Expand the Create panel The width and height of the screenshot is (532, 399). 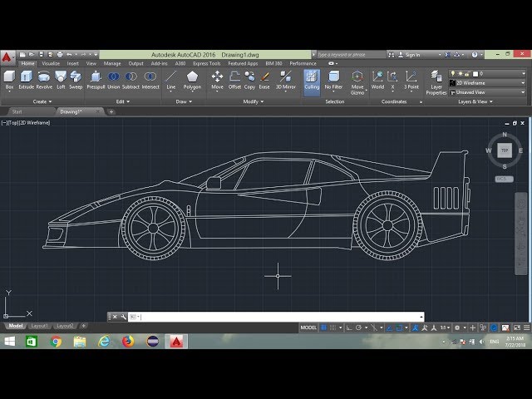(42, 101)
